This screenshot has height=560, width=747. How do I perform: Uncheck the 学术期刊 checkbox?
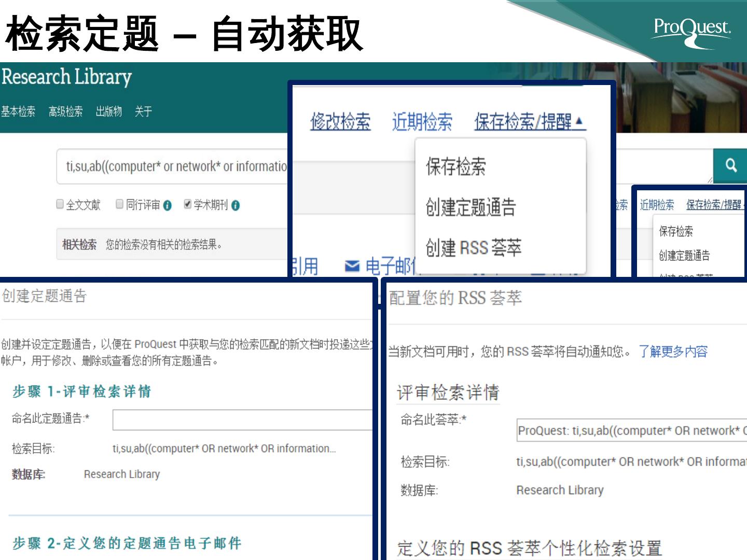tap(188, 204)
